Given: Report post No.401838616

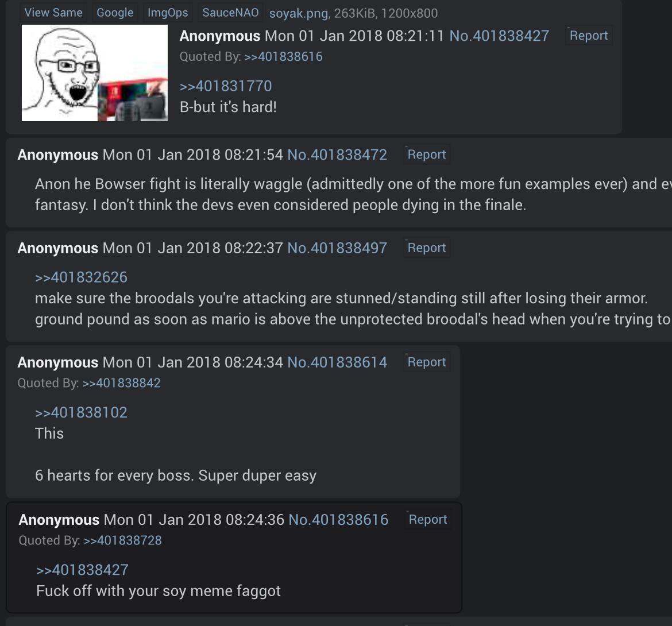Looking at the screenshot, I should click(x=428, y=519).
